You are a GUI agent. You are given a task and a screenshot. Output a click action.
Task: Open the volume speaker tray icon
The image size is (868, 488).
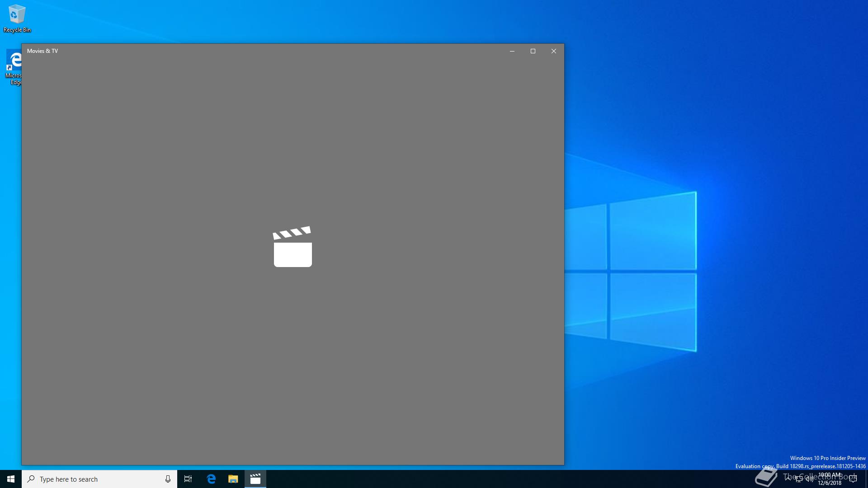(809, 479)
